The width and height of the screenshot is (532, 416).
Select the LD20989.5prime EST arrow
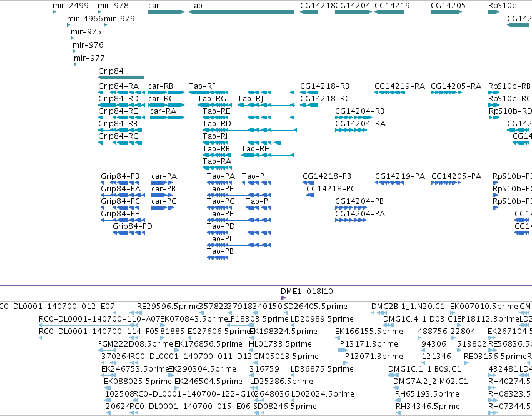click(293, 325)
